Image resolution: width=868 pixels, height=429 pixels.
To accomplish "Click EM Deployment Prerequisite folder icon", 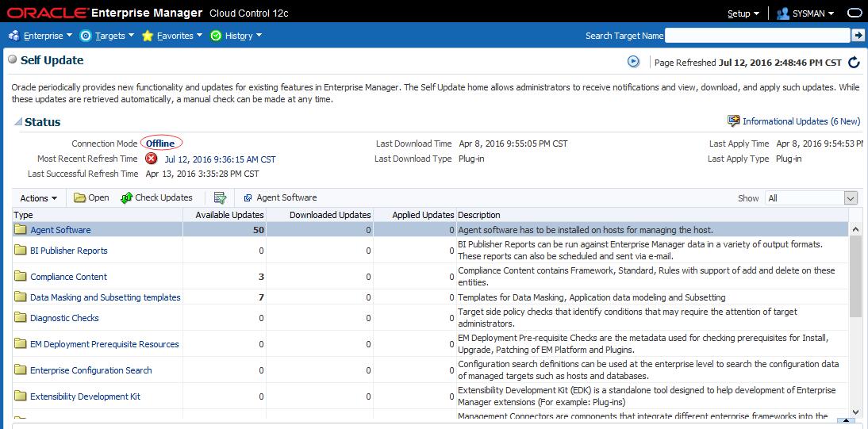I will click(21, 343).
